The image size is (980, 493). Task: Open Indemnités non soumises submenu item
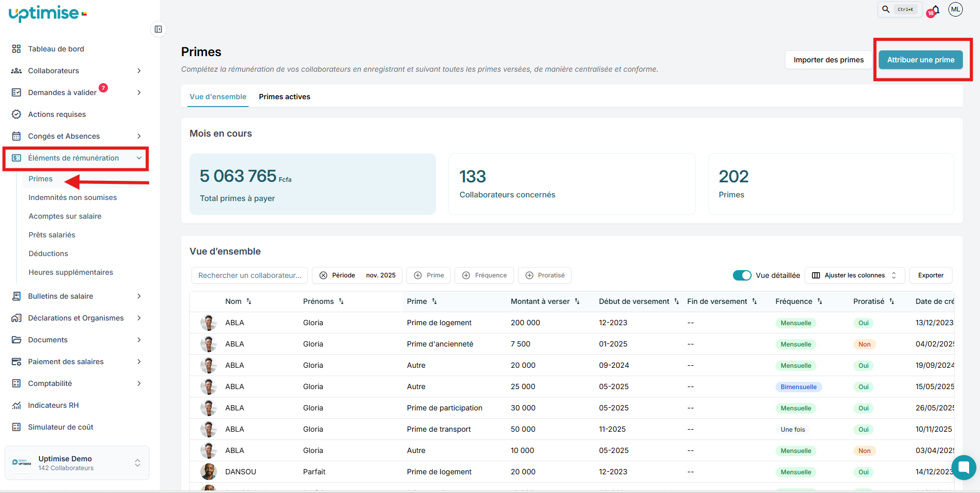pyautogui.click(x=73, y=197)
